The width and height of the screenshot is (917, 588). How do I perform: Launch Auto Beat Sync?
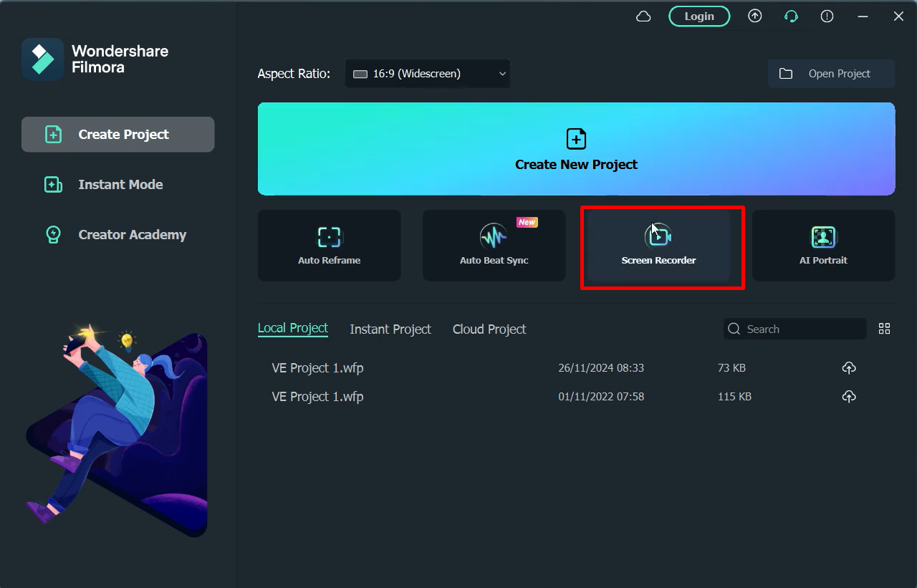494,246
